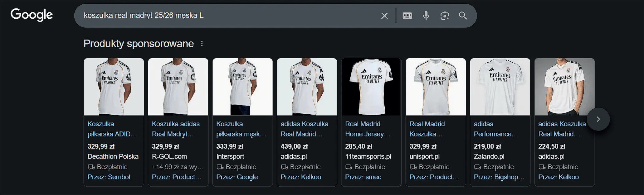Click the search input field
Image resolution: width=644 pixels, height=195 pixels.
pos(228,16)
